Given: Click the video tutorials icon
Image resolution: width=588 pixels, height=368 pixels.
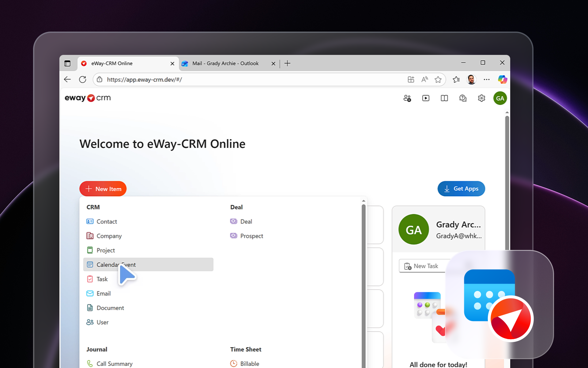Looking at the screenshot, I should tap(426, 98).
